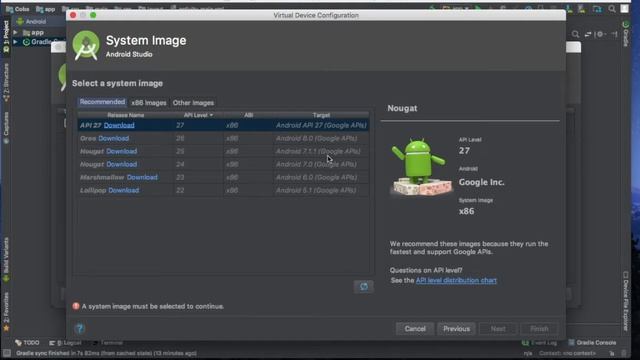Sort by API Level column header
This screenshot has width=640, height=360.
(198, 115)
